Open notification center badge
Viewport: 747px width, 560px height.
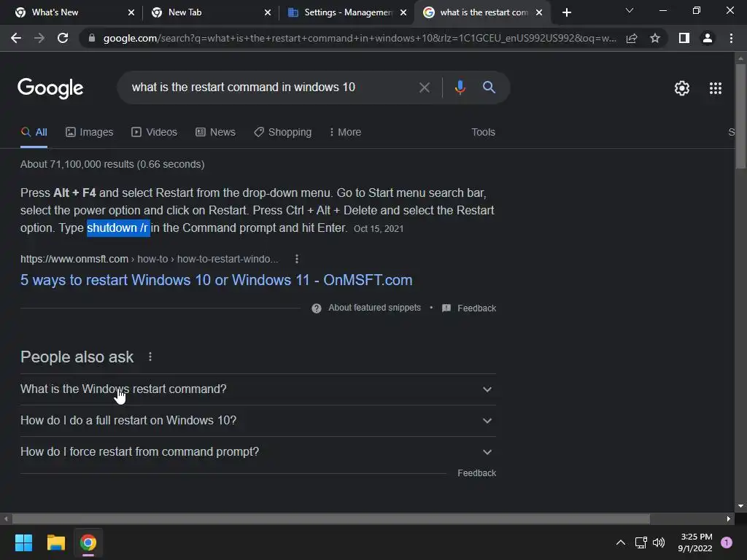point(727,542)
